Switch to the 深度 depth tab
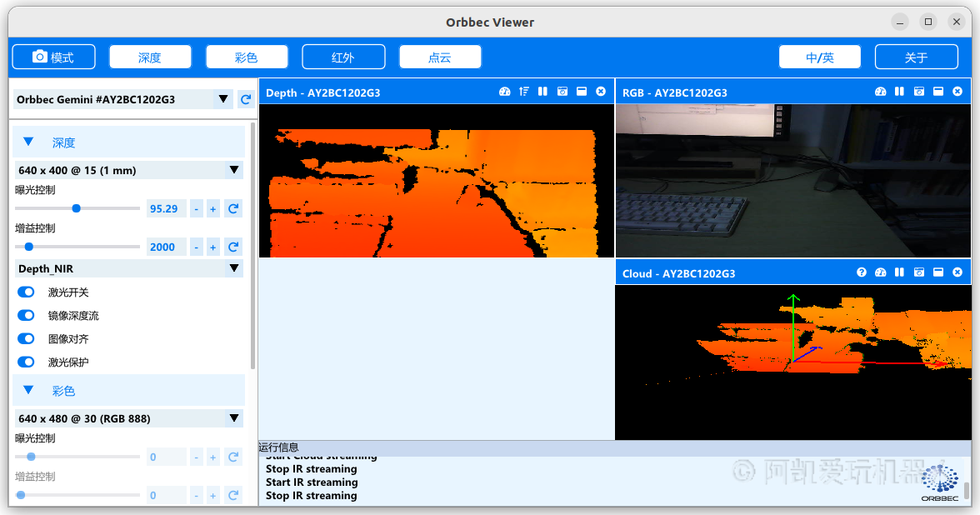980x515 pixels. tap(150, 57)
